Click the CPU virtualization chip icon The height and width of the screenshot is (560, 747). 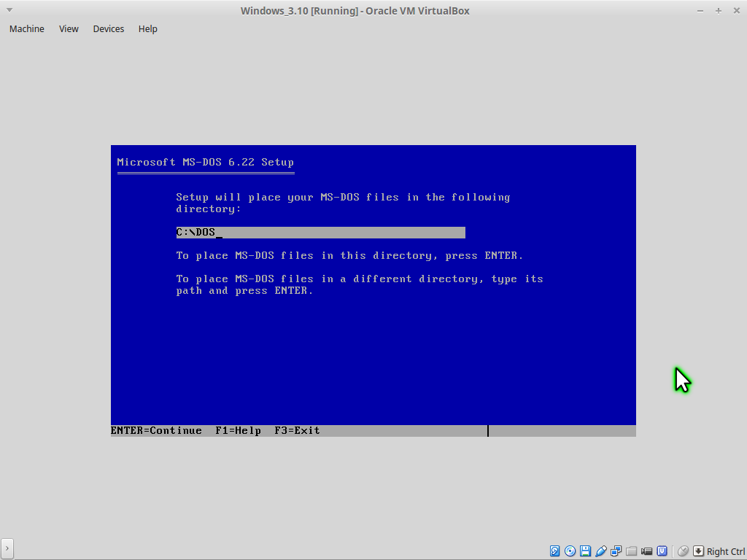coord(662,551)
